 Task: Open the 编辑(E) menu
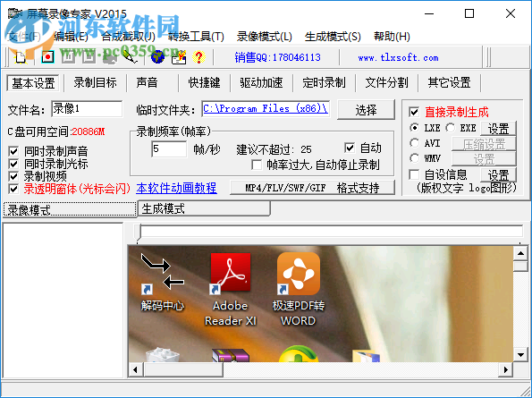coord(71,37)
